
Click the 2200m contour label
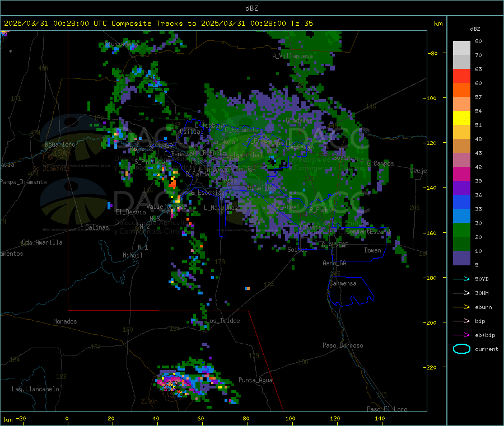coord(149,401)
